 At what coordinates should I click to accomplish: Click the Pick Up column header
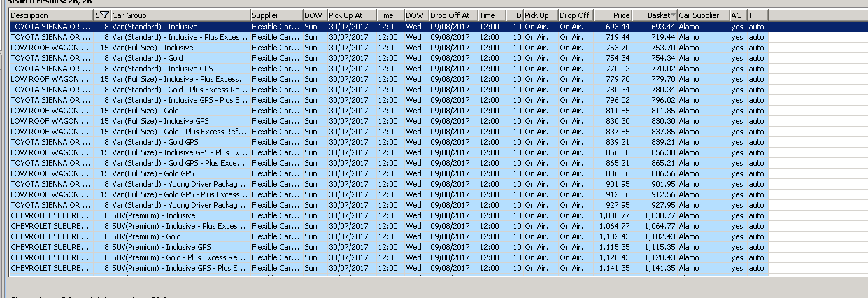coord(540,15)
